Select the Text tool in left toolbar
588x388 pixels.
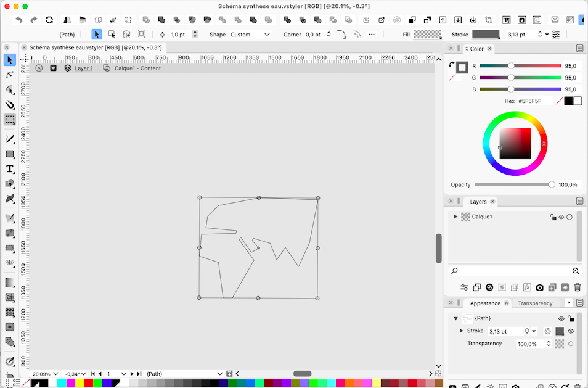click(10, 169)
